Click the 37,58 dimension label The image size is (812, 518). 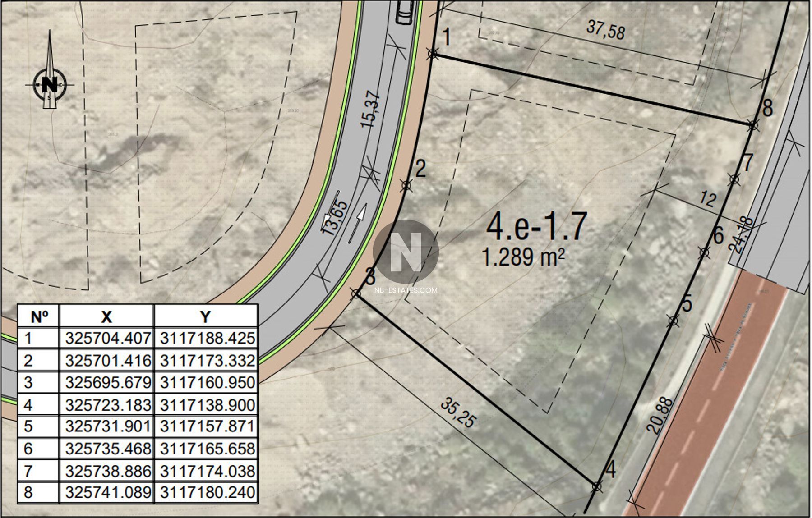(x=606, y=30)
